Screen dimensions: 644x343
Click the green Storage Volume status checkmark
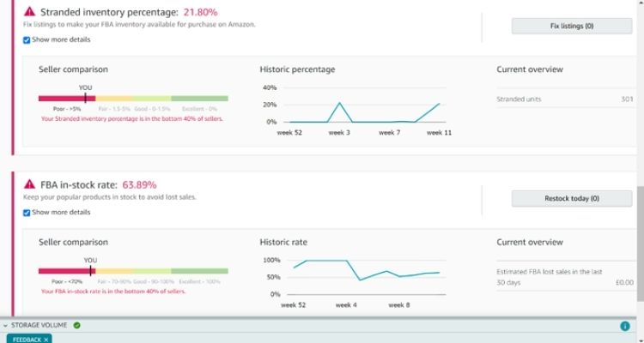76,326
